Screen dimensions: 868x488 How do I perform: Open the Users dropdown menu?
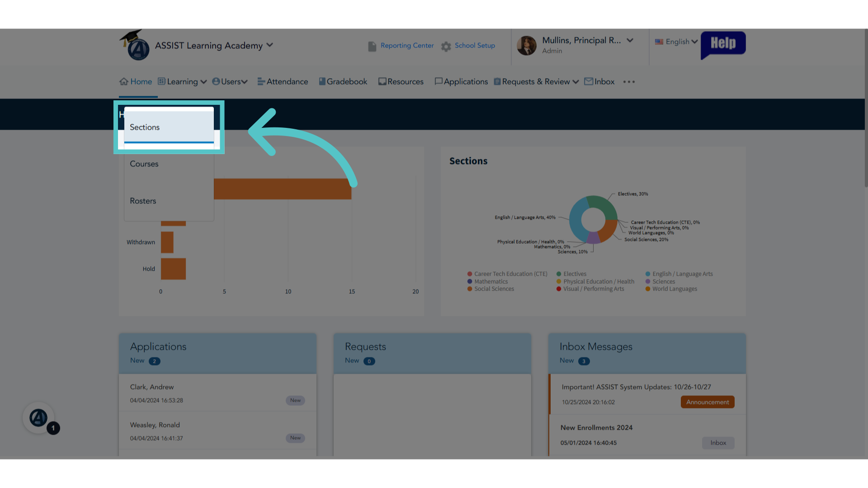230,81
